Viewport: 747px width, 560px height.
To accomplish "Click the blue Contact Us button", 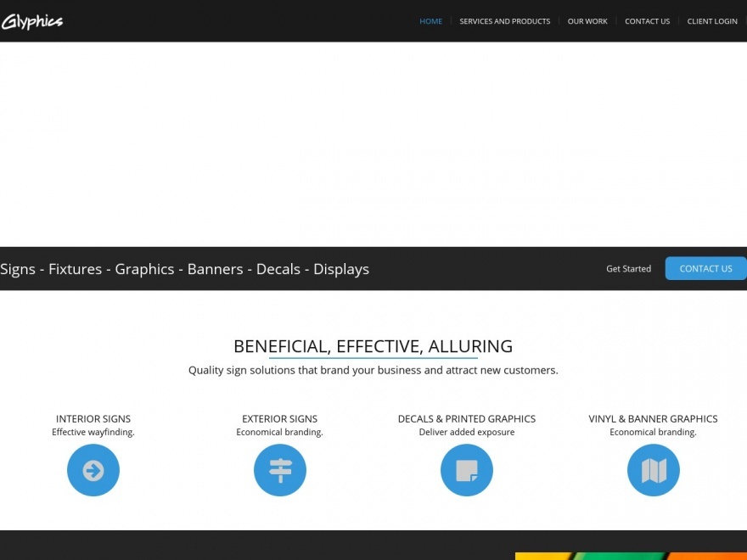I will point(706,269).
